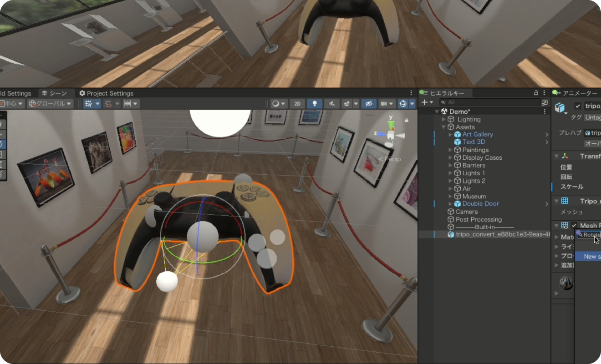Expand the Paintings object
This screenshot has width=601, height=364.
coord(451,150)
